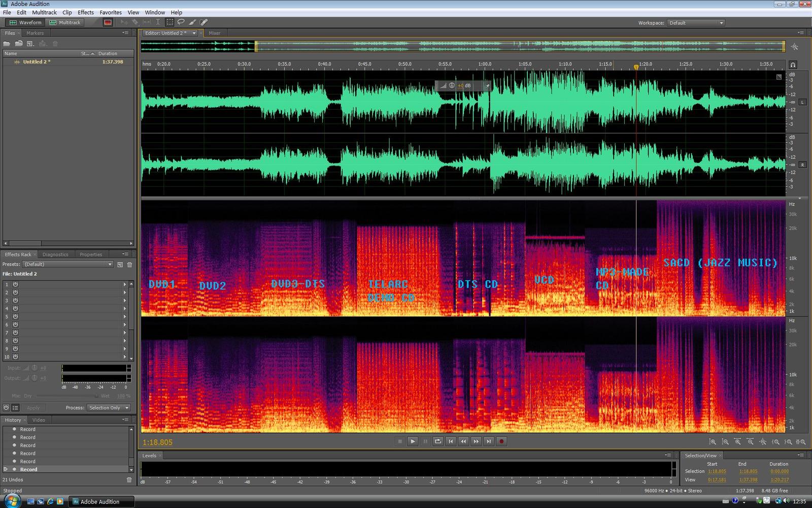Save effects rack as preset icon
The width and height of the screenshot is (812, 508).
[x=120, y=265]
